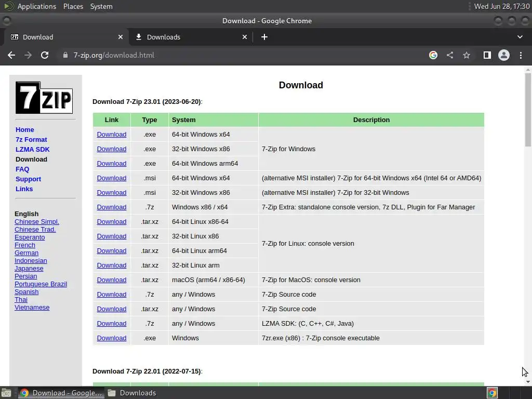532x399 pixels.
Task: Open the Links sidebar link
Action: 24,189
